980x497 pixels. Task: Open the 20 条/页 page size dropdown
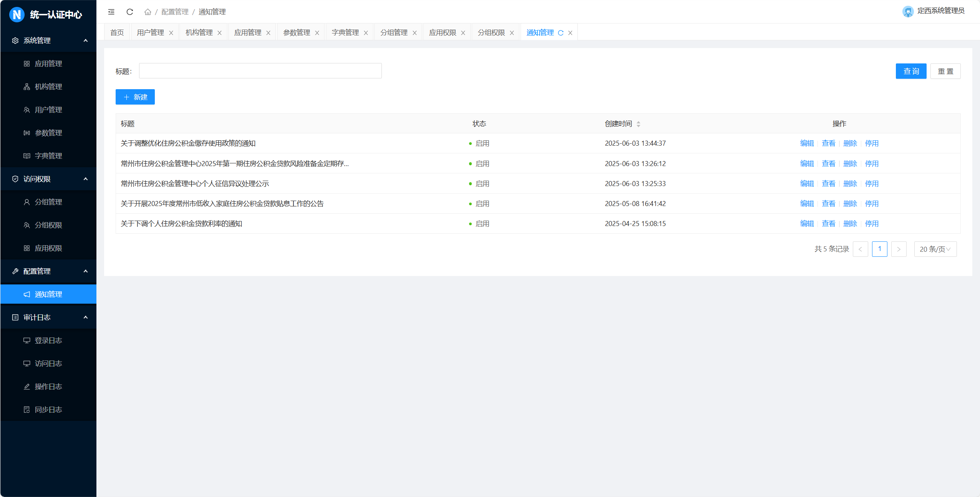point(935,249)
